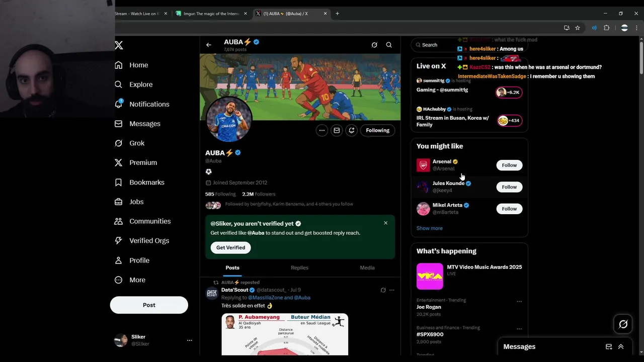This screenshot has height=362, width=644.
Task: Open the Aubameyang stats image
Action: point(285,334)
